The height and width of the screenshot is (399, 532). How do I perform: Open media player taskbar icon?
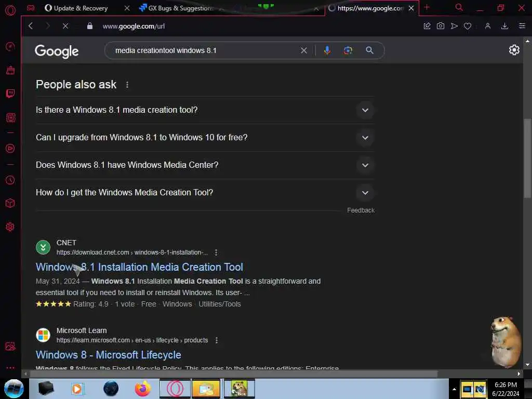tap(77, 389)
